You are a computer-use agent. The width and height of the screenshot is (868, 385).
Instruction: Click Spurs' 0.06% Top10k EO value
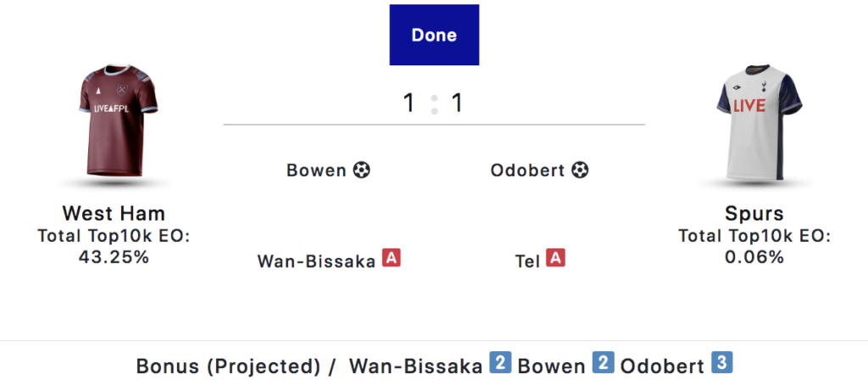pos(754,257)
